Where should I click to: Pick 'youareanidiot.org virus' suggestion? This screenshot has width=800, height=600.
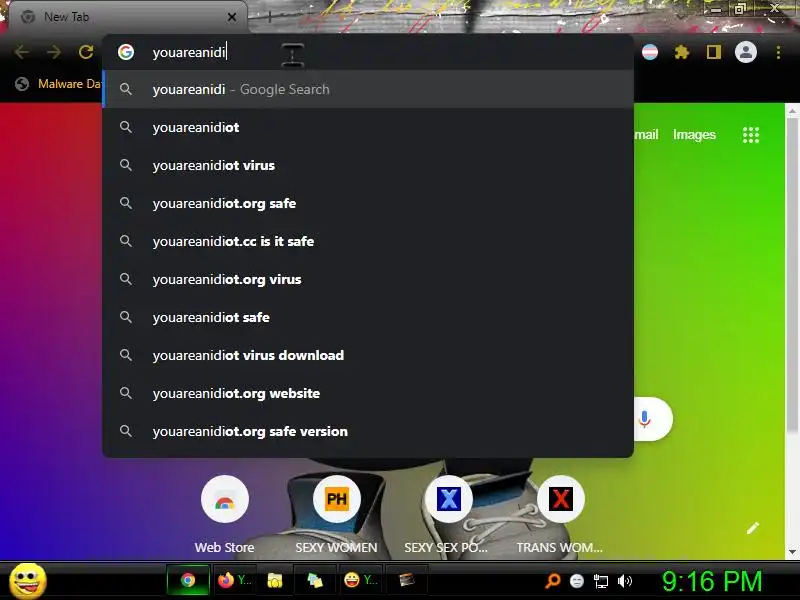click(x=368, y=279)
